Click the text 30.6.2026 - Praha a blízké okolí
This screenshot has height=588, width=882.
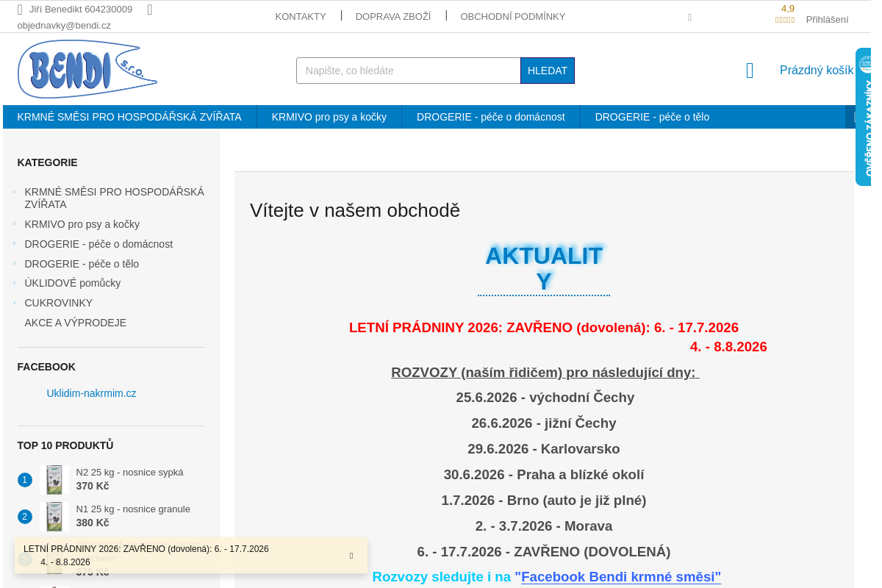coord(544,475)
